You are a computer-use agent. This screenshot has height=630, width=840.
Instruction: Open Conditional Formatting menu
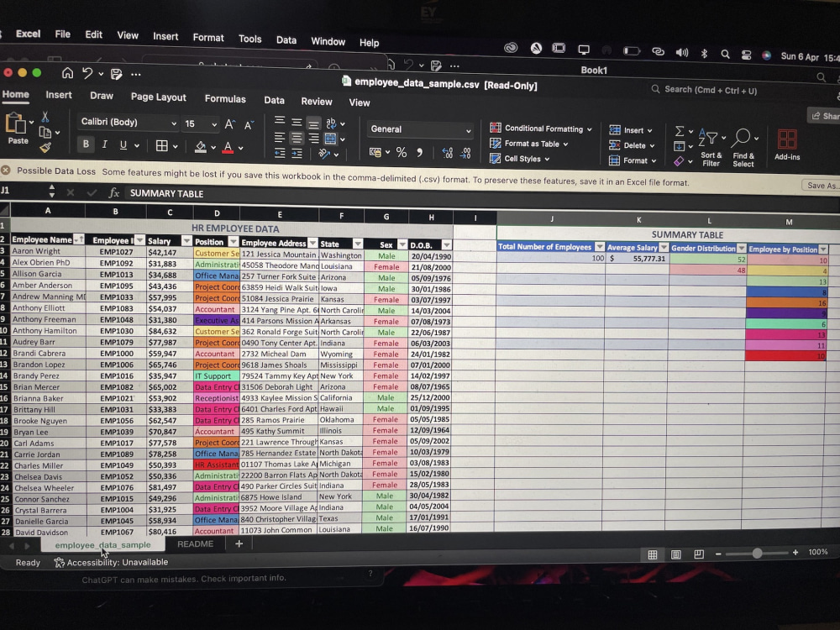(x=540, y=129)
